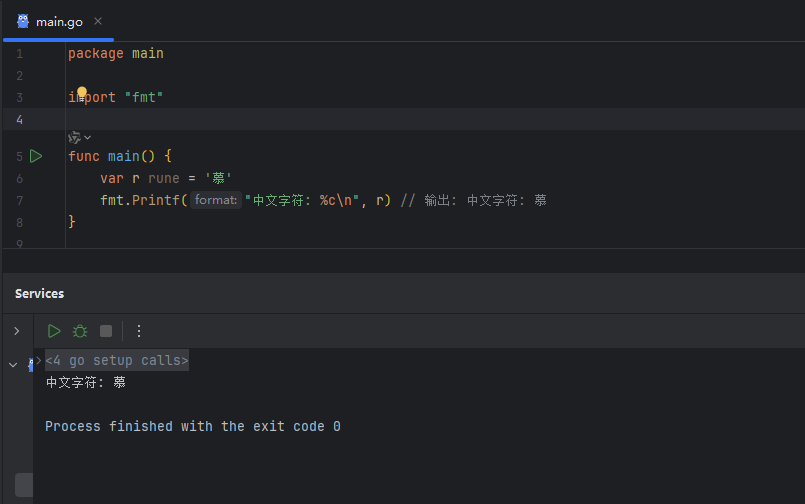The image size is (805, 504).
Task: Open the three-dot more actions menu
Action: pyautogui.click(x=139, y=331)
